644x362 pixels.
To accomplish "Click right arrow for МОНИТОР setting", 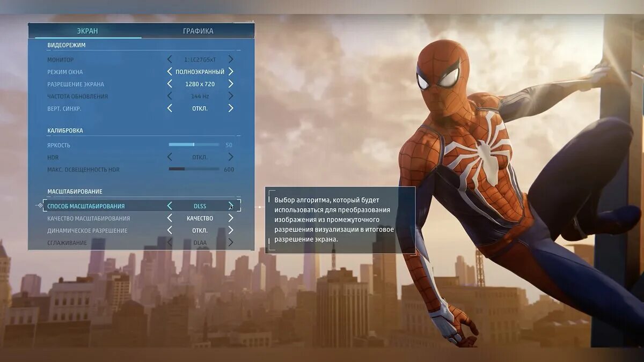I will click(231, 60).
